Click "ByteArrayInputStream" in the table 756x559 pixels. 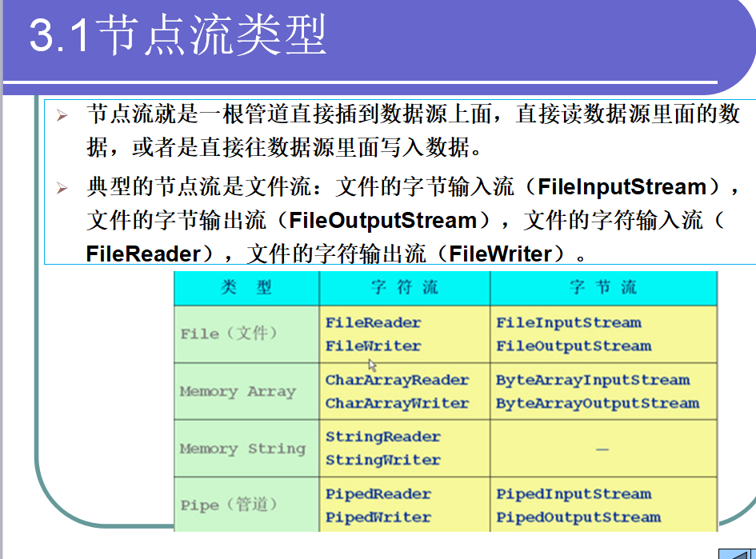[593, 380]
